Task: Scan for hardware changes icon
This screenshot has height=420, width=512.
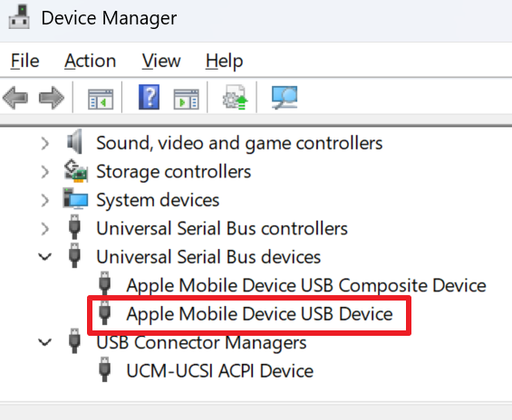Action: [x=285, y=97]
